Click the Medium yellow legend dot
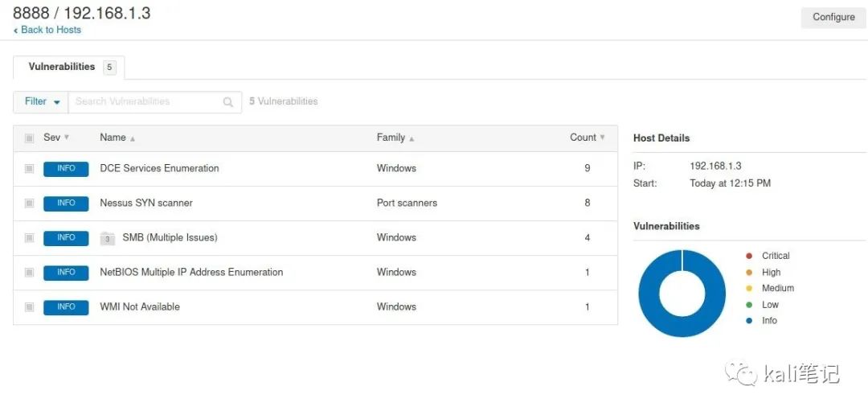Viewport: 868px width, 411px height. [749, 289]
